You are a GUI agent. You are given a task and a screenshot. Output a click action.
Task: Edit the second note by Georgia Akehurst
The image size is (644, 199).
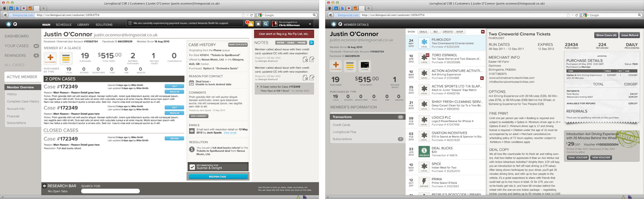coord(312,78)
